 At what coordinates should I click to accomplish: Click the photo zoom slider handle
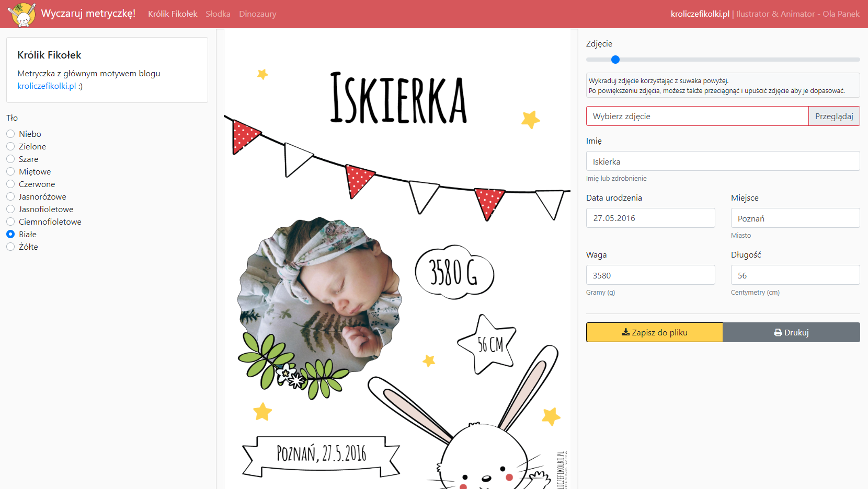(x=615, y=60)
